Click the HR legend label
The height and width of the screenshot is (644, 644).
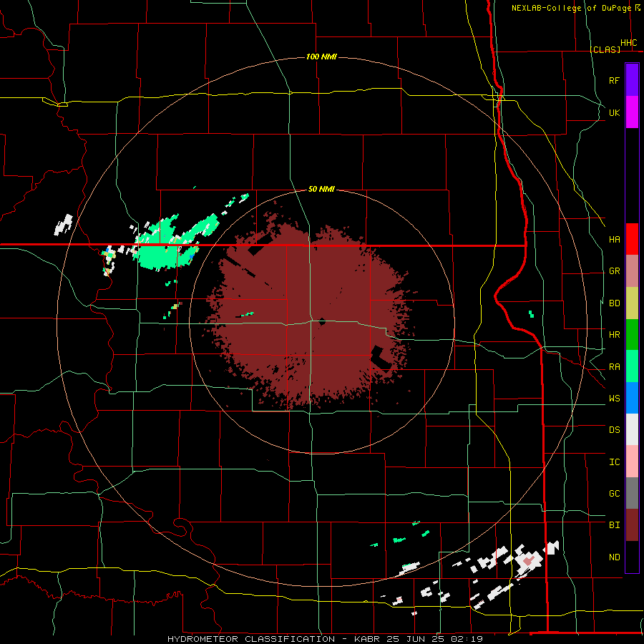tap(614, 335)
